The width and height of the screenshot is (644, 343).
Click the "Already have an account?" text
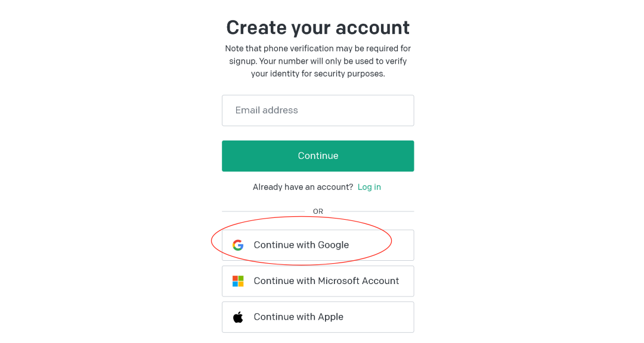(303, 187)
